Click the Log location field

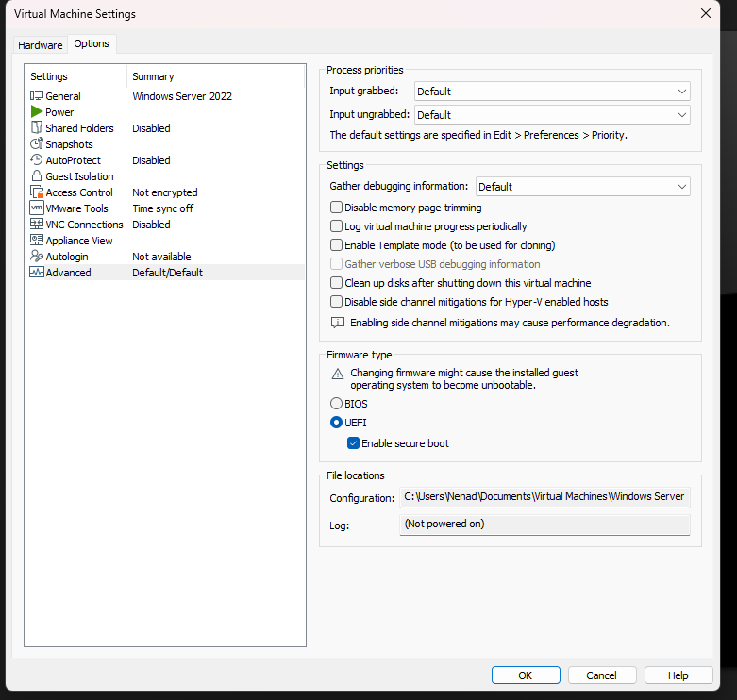pos(544,525)
